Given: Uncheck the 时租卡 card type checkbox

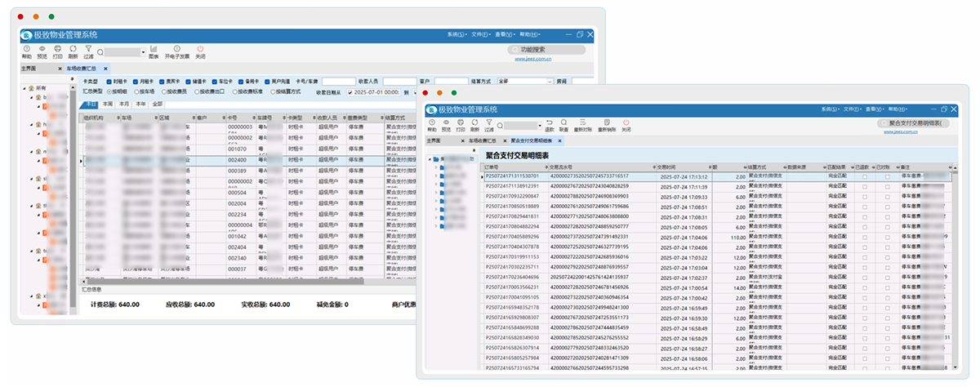Looking at the screenshot, I should click(109, 82).
